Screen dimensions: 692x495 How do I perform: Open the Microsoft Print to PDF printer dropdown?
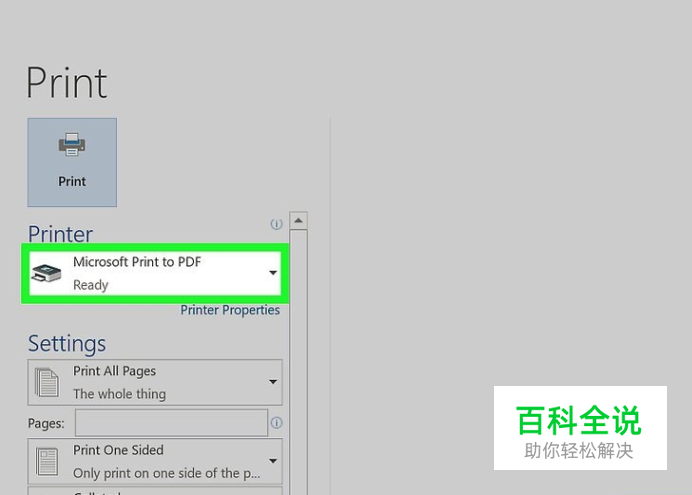[155, 273]
